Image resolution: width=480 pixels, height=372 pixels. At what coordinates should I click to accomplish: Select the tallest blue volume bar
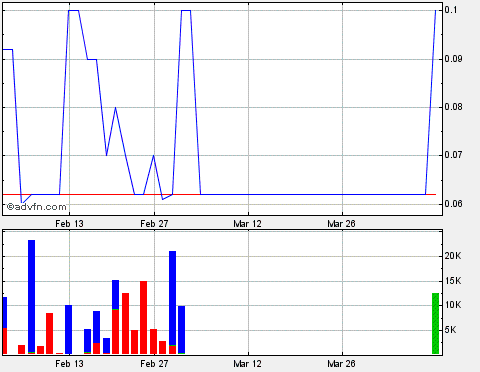[x=31, y=297]
